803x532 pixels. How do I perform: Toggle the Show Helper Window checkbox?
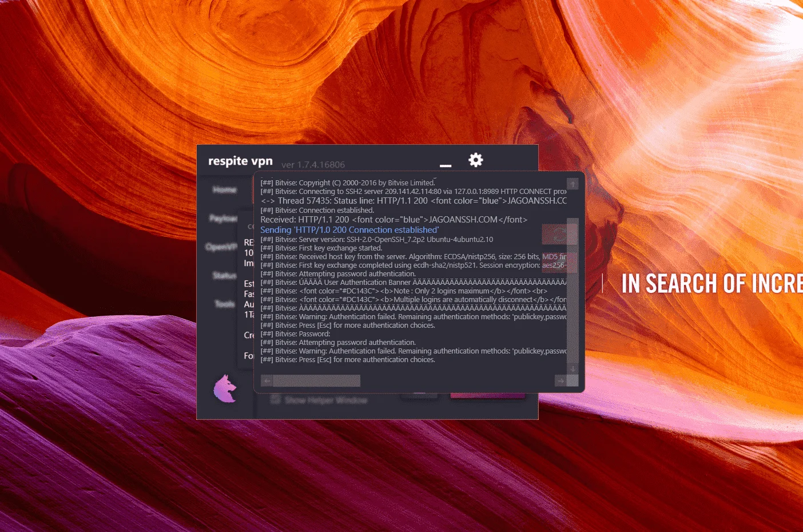coord(275,400)
